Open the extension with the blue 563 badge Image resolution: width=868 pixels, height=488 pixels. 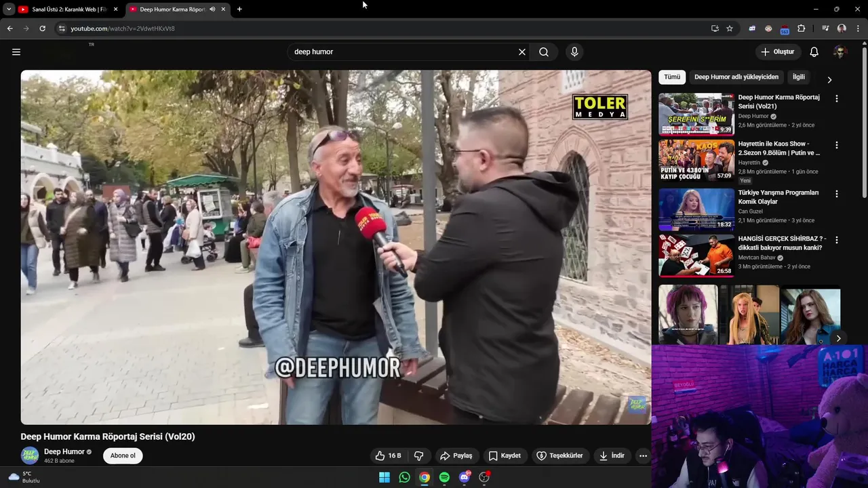(785, 29)
